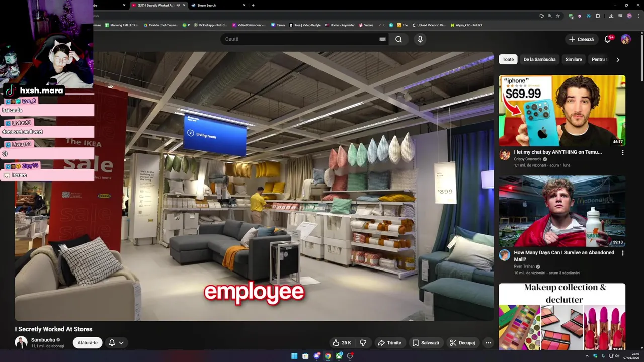Open 'How Many Days Can I Survive' title
Image resolution: width=644 pixels, height=362 pixels.
tap(564, 256)
